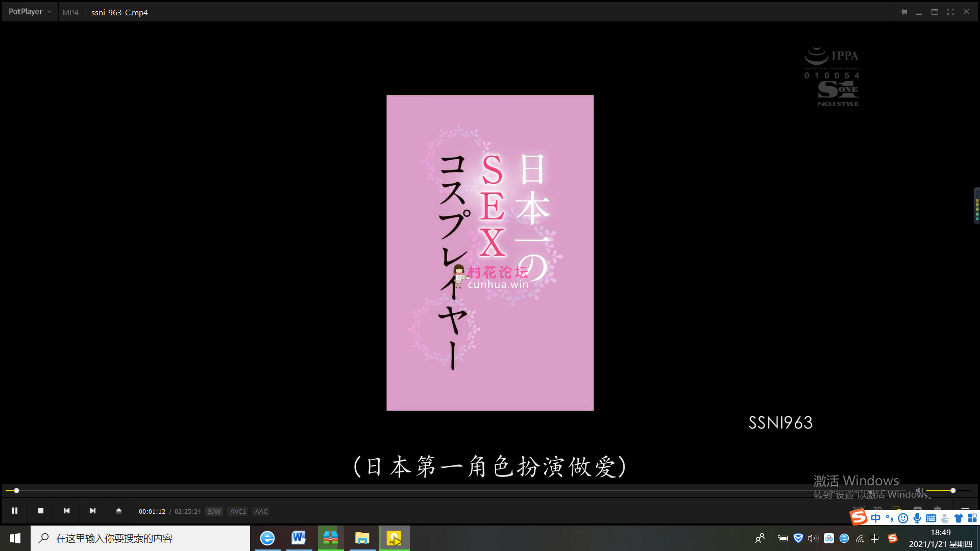Maximize the PotPlayer window

(935, 12)
